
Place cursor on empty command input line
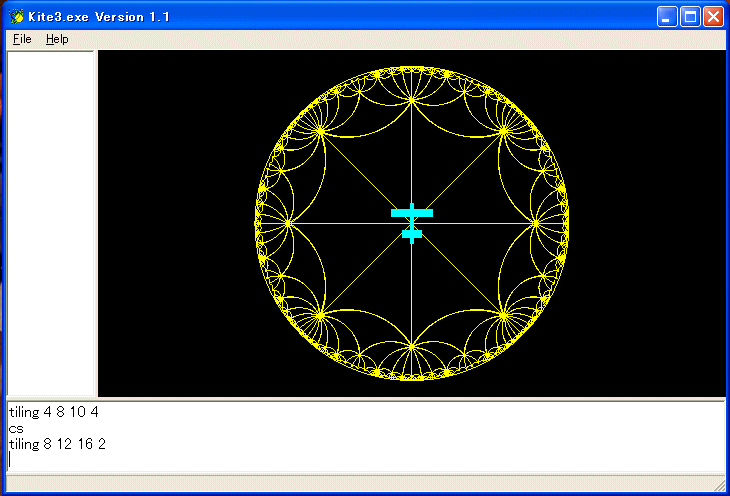(365, 460)
